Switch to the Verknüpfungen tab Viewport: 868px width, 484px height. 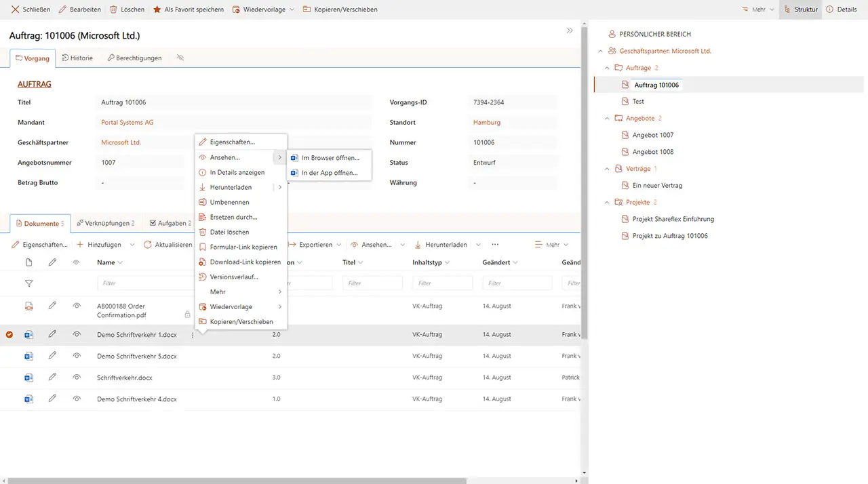[x=105, y=223]
